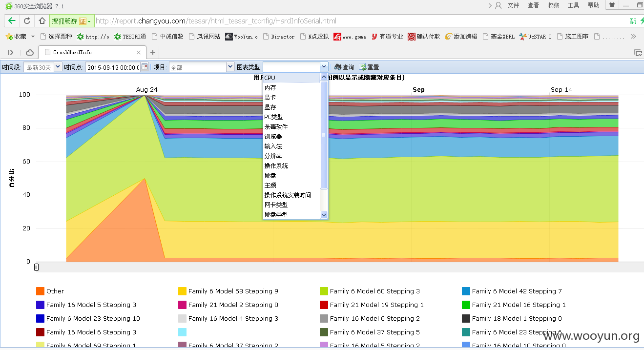The width and height of the screenshot is (644, 350).
Task: Open the 帮助 menu
Action: click(593, 5)
